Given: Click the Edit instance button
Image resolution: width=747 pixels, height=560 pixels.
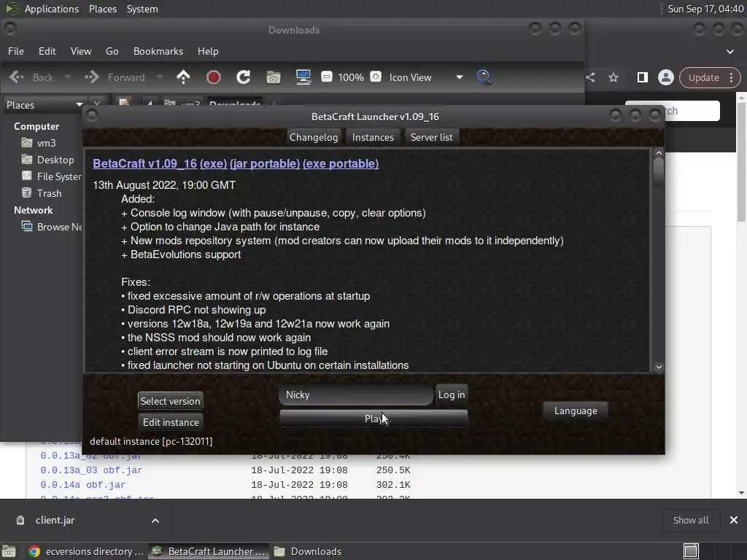Looking at the screenshot, I should point(171,422).
